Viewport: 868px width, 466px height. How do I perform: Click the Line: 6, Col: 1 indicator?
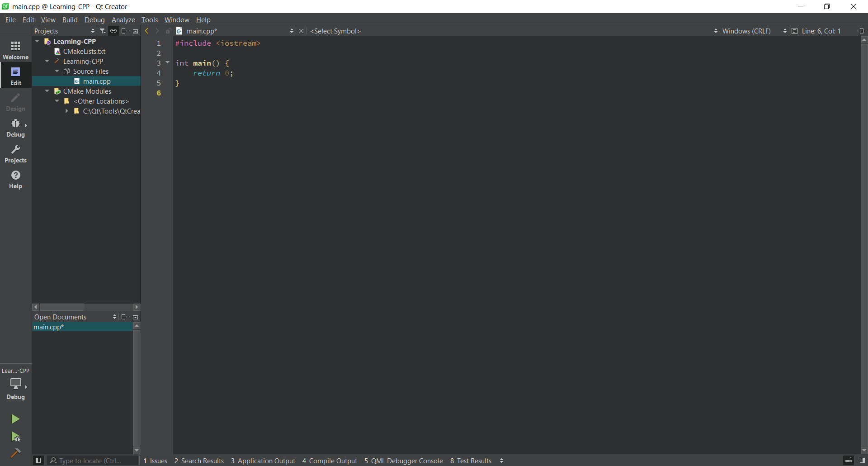point(821,31)
